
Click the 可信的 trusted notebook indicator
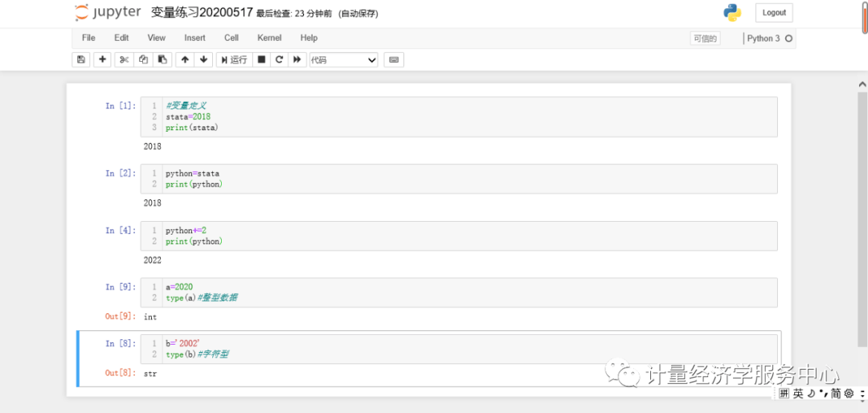(x=706, y=39)
